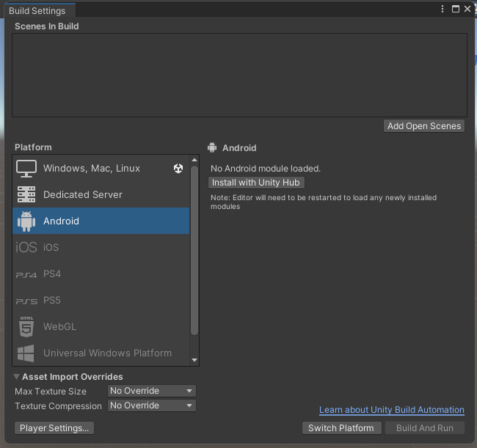Maximize the Build Settings window
The width and height of the screenshot is (477, 448).
coord(456,9)
